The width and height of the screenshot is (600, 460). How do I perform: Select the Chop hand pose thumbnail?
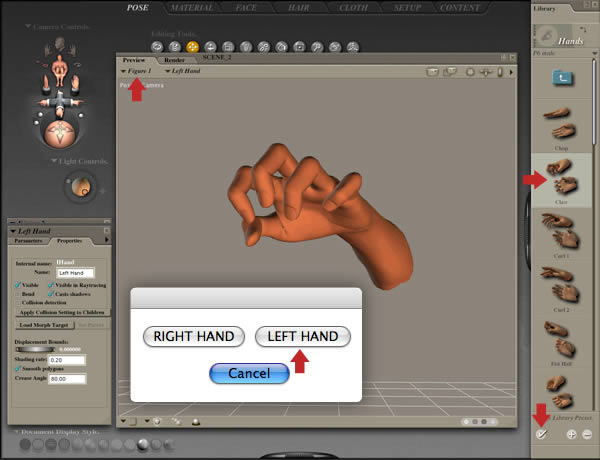[x=561, y=128]
